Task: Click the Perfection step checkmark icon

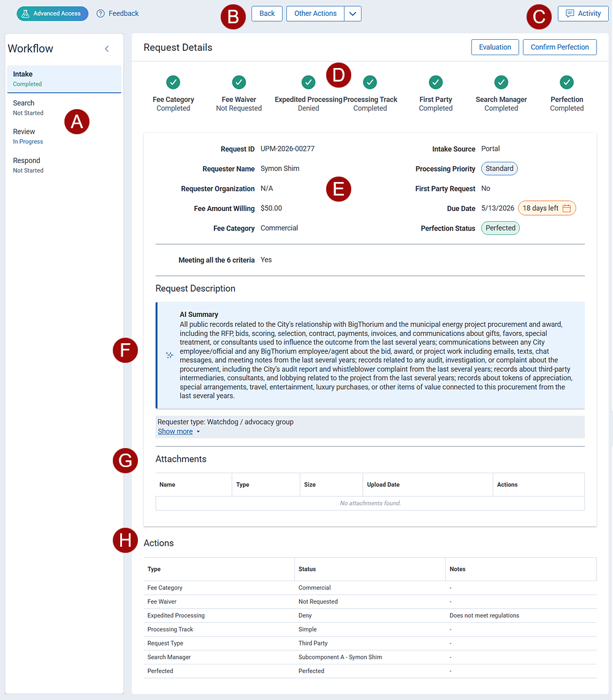Action: pos(567,82)
